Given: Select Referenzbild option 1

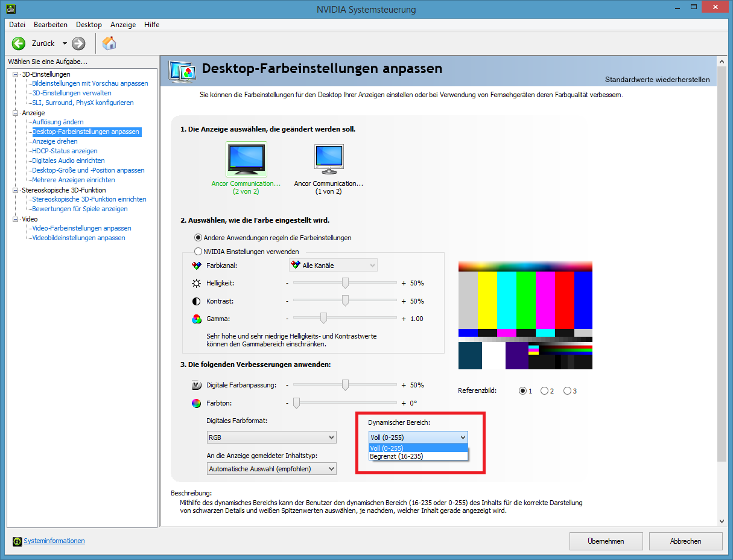Looking at the screenshot, I should [522, 391].
